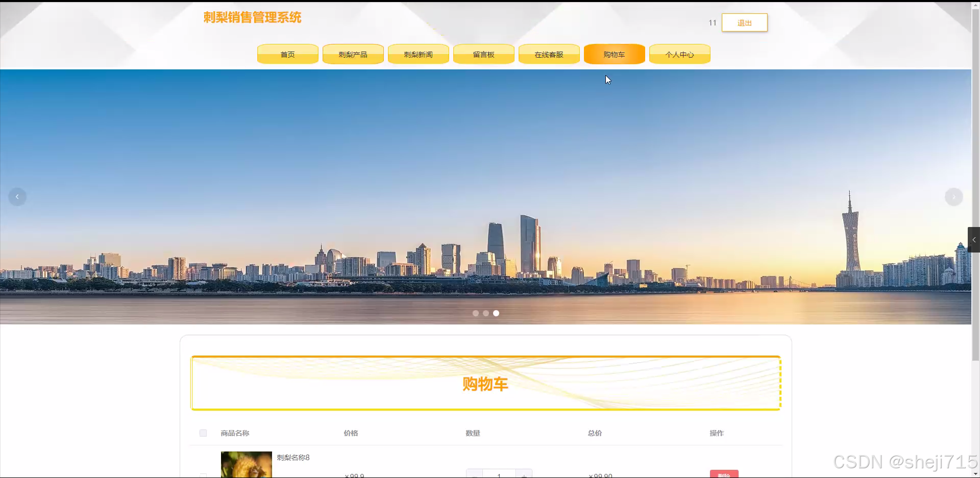Click the previous slide arrow on the carousel
This screenshot has height=478, width=980.
pos(17,196)
